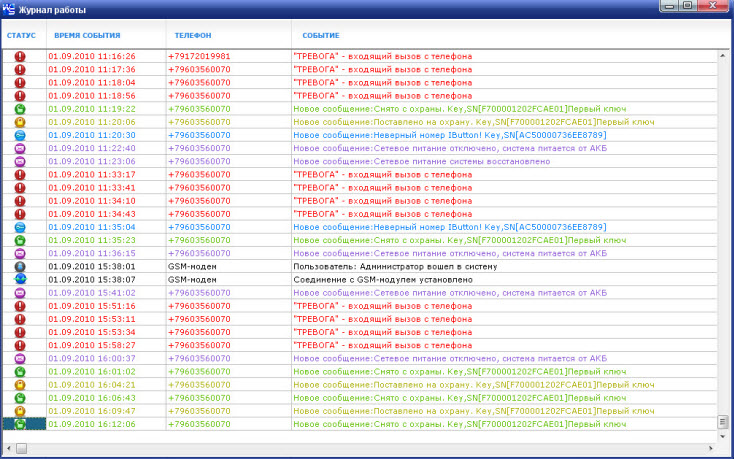This screenshot has width=734, height=459.
Task: Click vertical scrollbar up arrow
Action: click(x=721, y=56)
